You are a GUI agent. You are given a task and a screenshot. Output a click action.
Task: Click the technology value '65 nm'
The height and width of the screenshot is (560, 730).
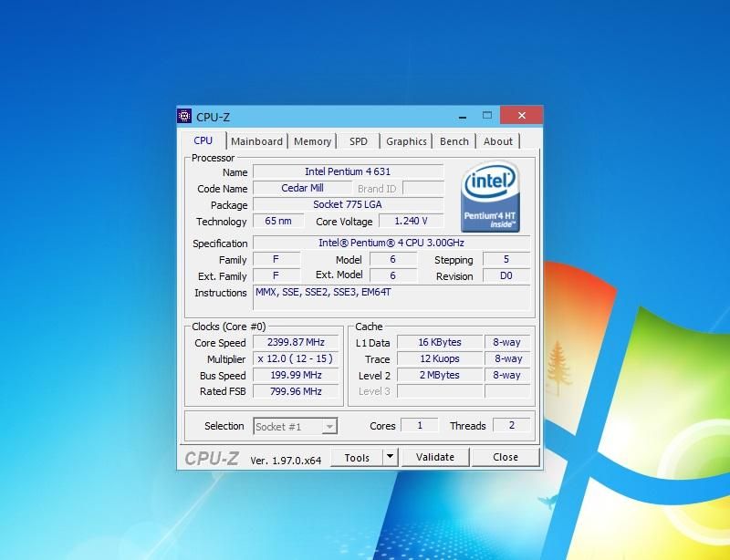278,221
